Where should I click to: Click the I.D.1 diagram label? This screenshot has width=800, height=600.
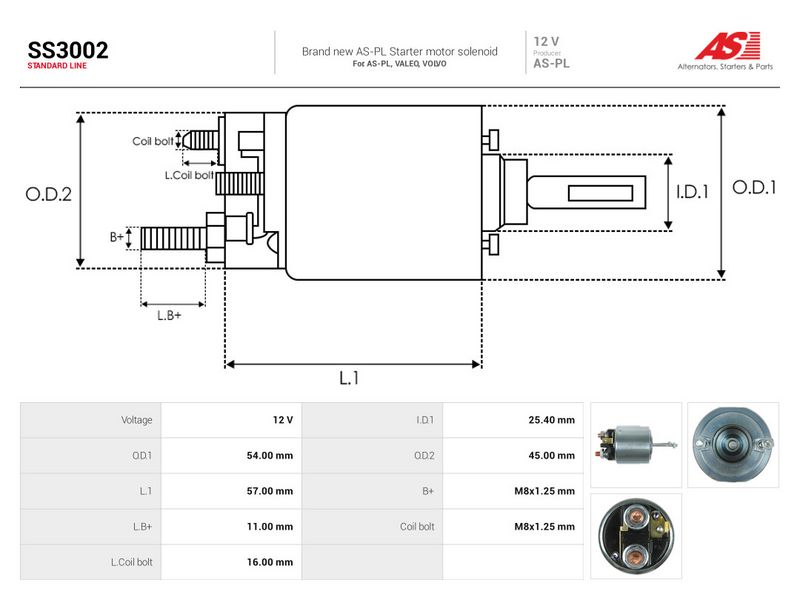pyautogui.click(x=692, y=192)
